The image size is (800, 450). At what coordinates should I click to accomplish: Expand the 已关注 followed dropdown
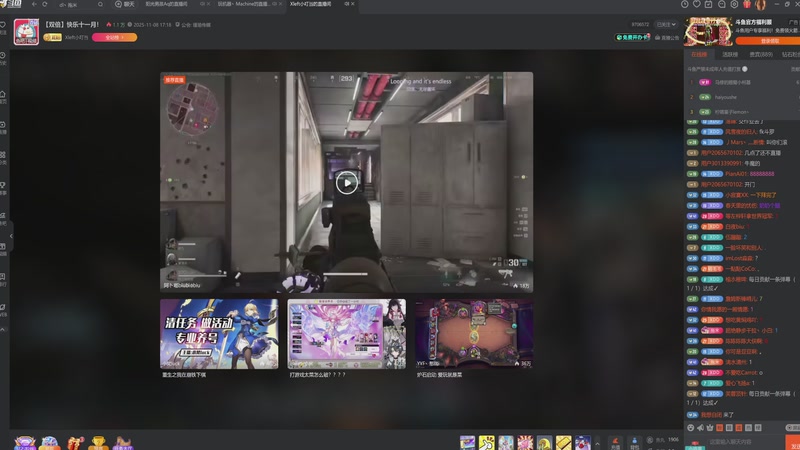coord(666,24)
